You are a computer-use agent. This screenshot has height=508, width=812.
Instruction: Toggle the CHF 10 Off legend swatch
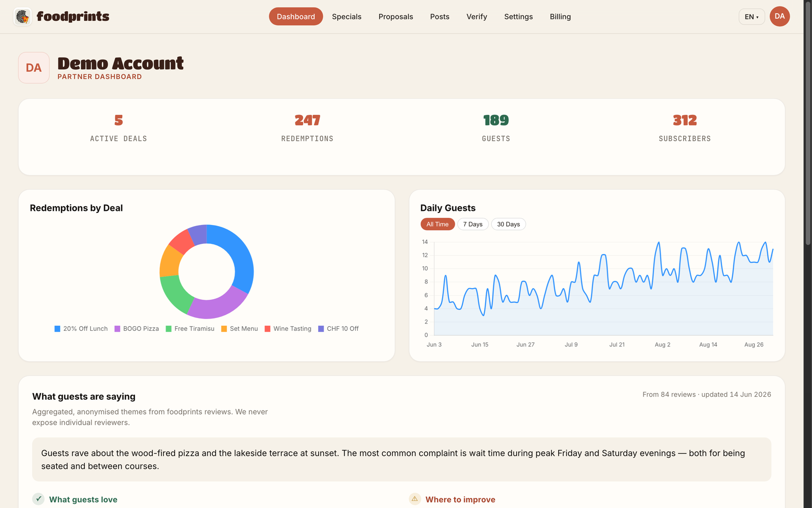(x=321, y=329)
